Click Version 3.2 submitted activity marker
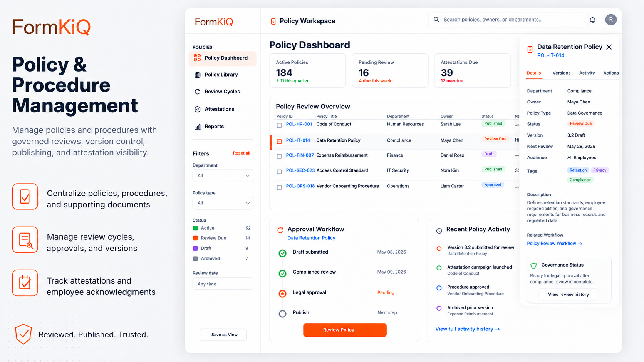 pos(439,249)
